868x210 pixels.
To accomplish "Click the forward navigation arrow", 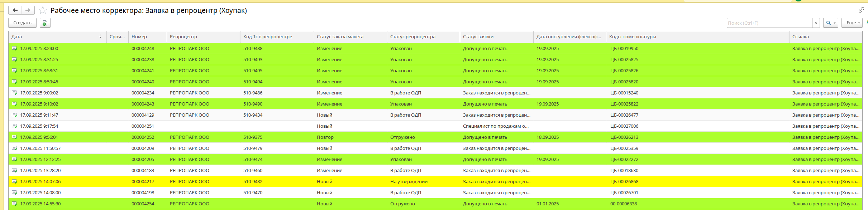I will point(28,10).
